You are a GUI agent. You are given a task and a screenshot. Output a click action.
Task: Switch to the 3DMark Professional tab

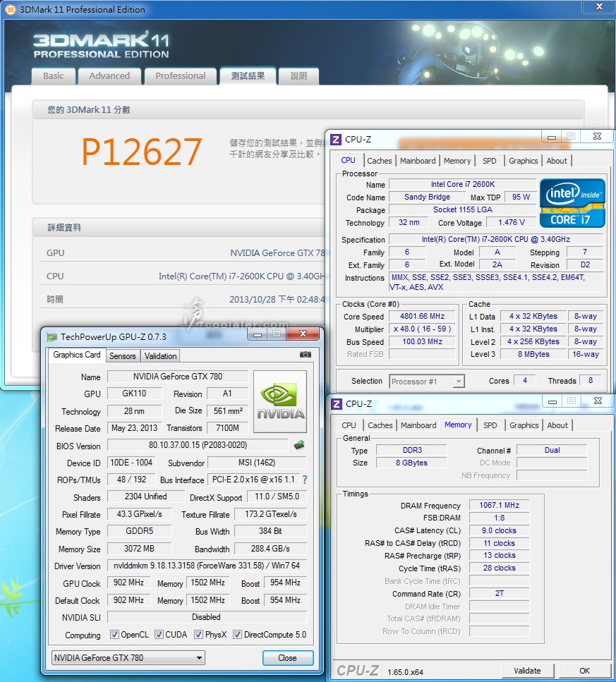[181, 76]
